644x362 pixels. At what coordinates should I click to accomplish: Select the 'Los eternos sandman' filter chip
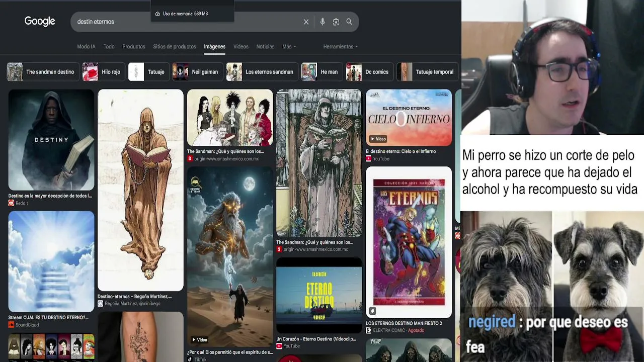click(262, 72)
